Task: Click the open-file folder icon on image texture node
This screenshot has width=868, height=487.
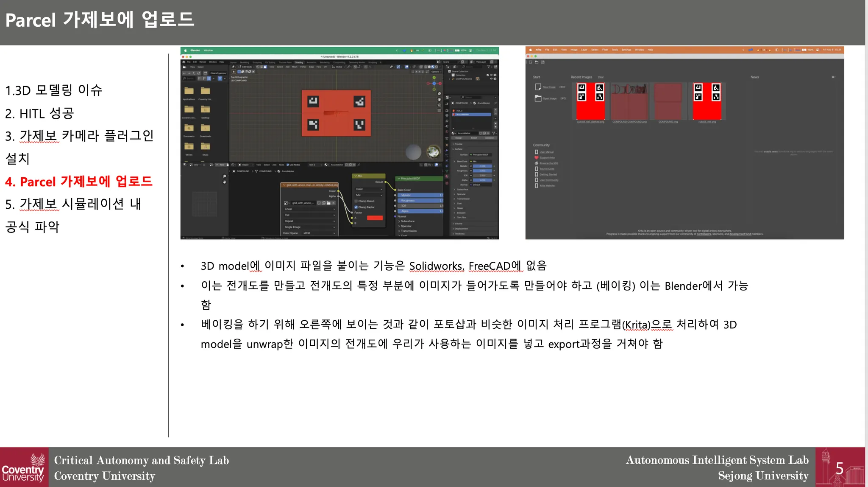Action: pos(328,203)
